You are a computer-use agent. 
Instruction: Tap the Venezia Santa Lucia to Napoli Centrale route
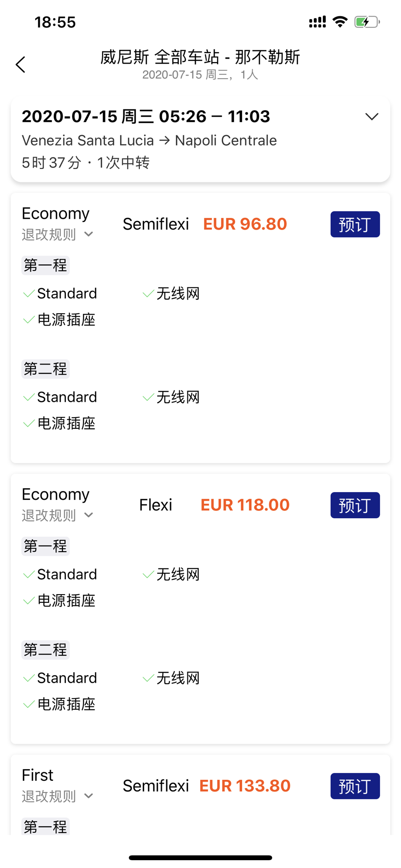coord(149,140)
